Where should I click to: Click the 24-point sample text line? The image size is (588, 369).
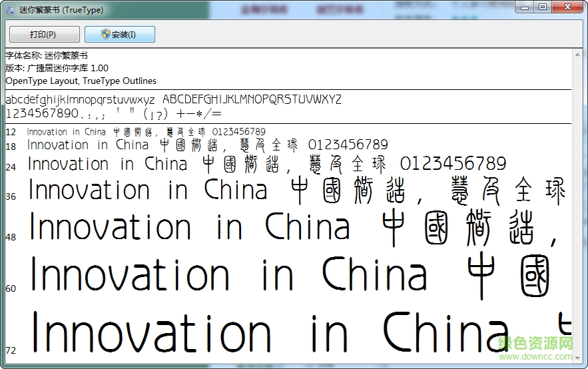coord(266,164)
